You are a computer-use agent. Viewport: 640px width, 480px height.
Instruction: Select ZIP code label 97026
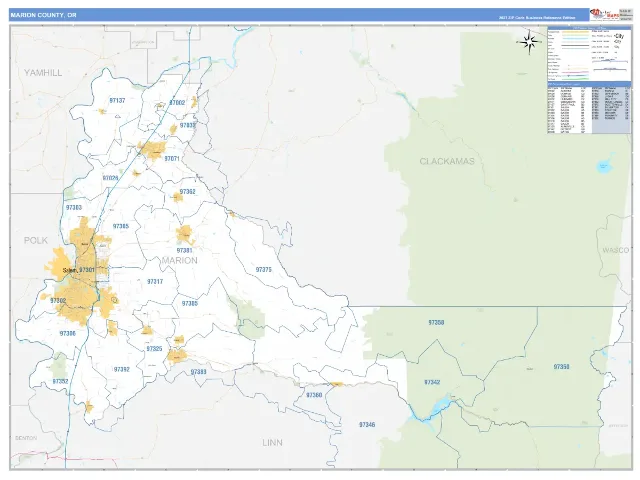pyautogui.click(x=110, y=178)
